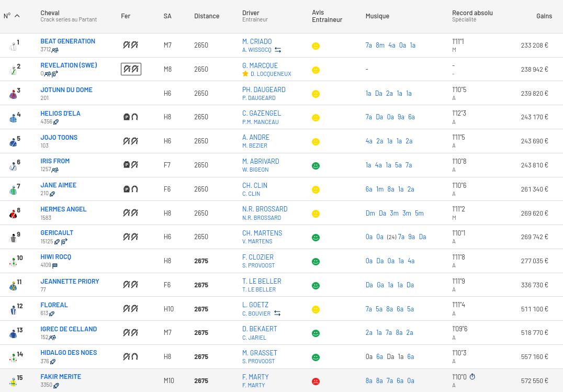563x392 pixels.
Task: Click the jockey silk icon for horse 8
Action: [13, 214]
